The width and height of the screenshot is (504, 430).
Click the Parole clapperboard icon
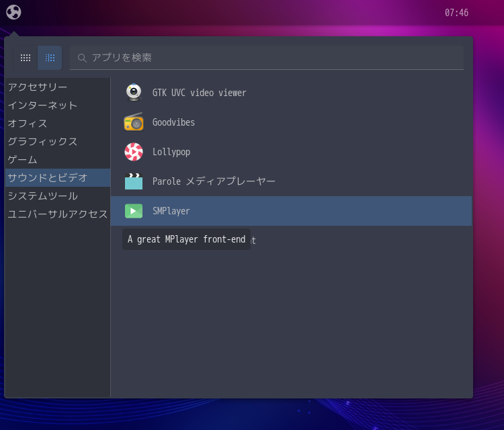134,181
